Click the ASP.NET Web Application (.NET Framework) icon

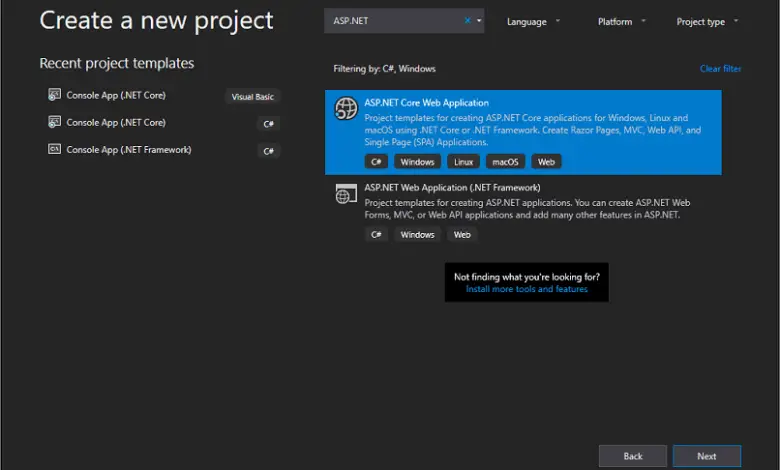[x=345, y=194]
